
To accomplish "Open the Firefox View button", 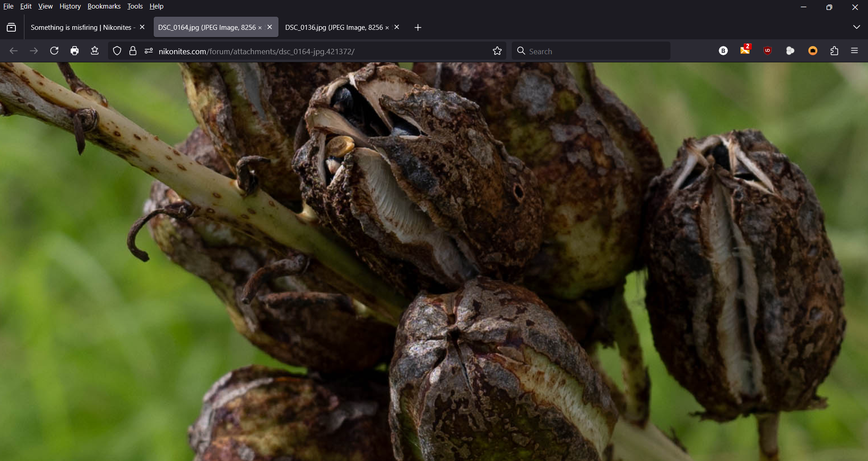I will (12, 28).
